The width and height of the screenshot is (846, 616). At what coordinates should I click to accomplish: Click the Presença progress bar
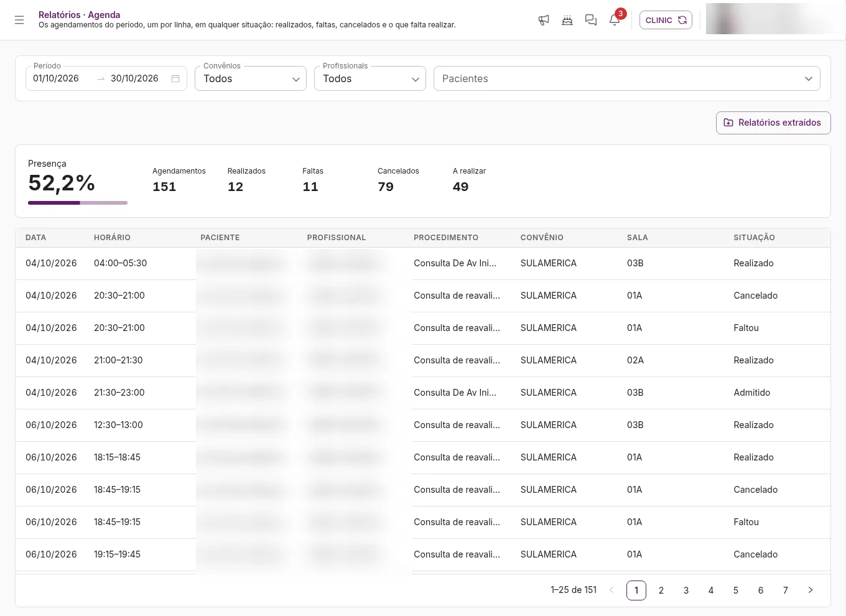tap(78, 203)
